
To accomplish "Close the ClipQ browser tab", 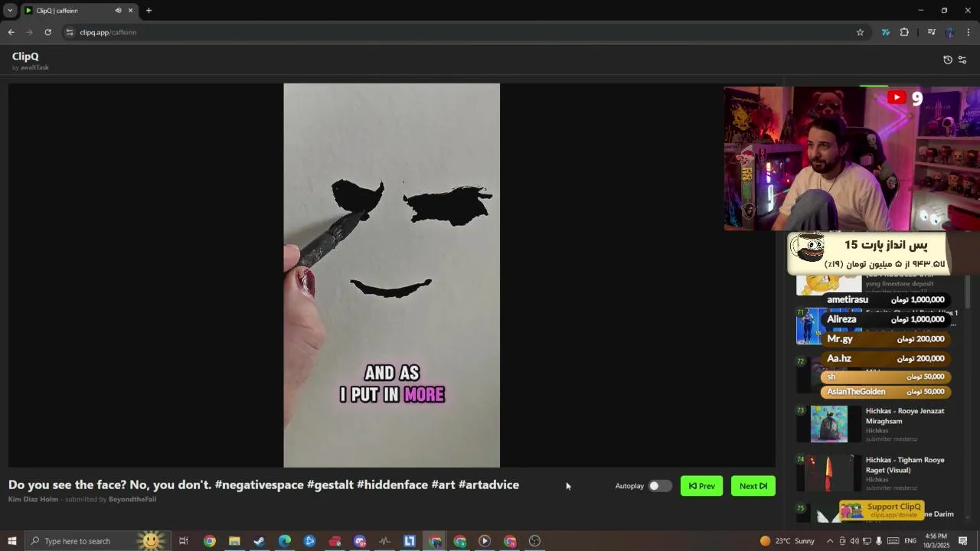I will coord(130,11).
